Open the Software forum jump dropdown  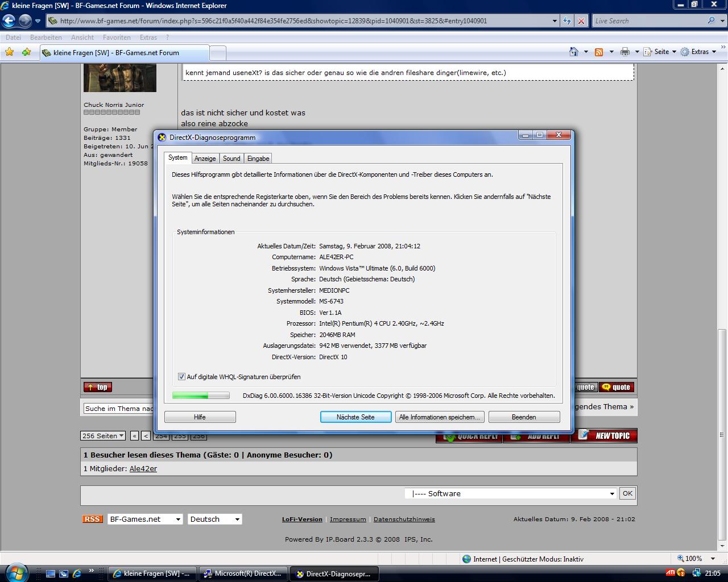point(511,493)
